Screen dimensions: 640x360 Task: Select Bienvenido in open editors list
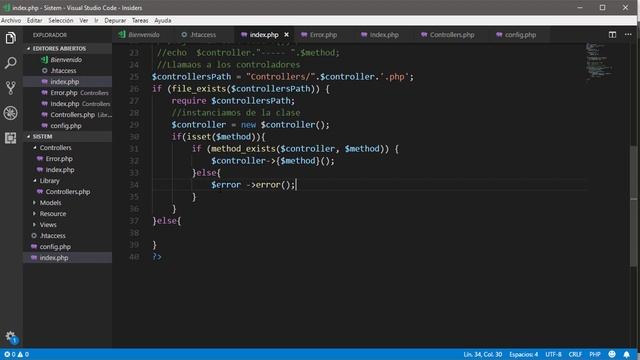(x=67, y=60)
